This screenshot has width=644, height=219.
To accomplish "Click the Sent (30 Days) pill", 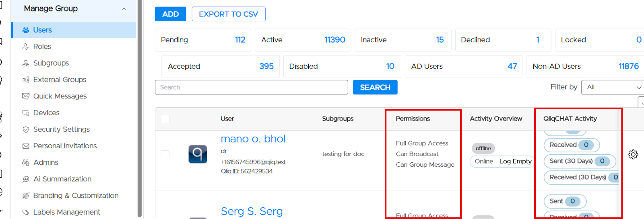I will pos(580,161).
